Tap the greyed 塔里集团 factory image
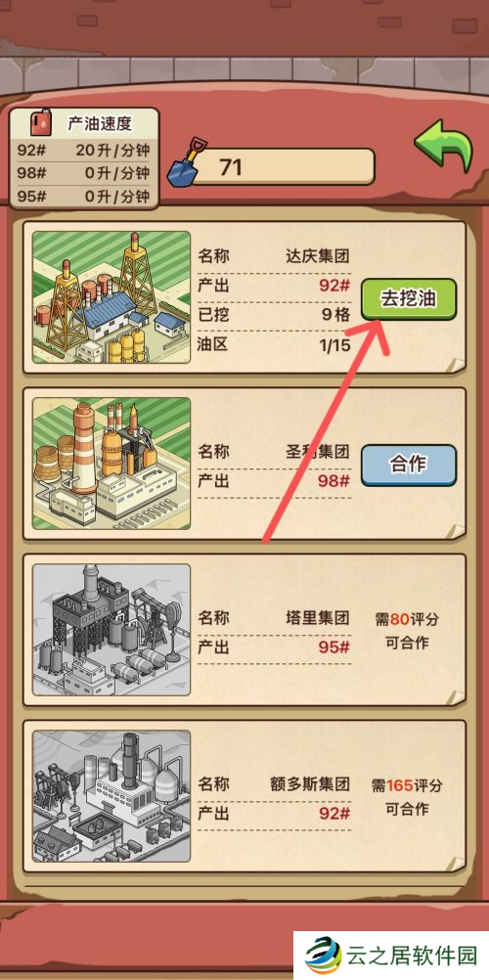 (x=111, y=630)
